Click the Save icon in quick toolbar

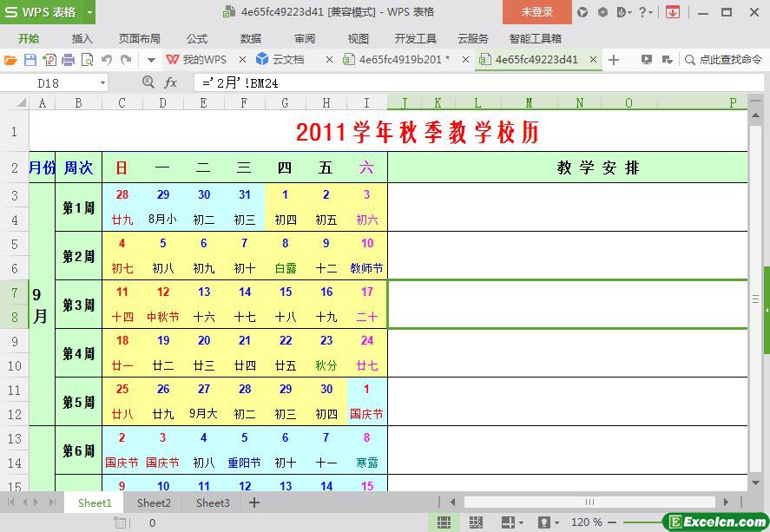pyautogui.click(x=30, y=60)
